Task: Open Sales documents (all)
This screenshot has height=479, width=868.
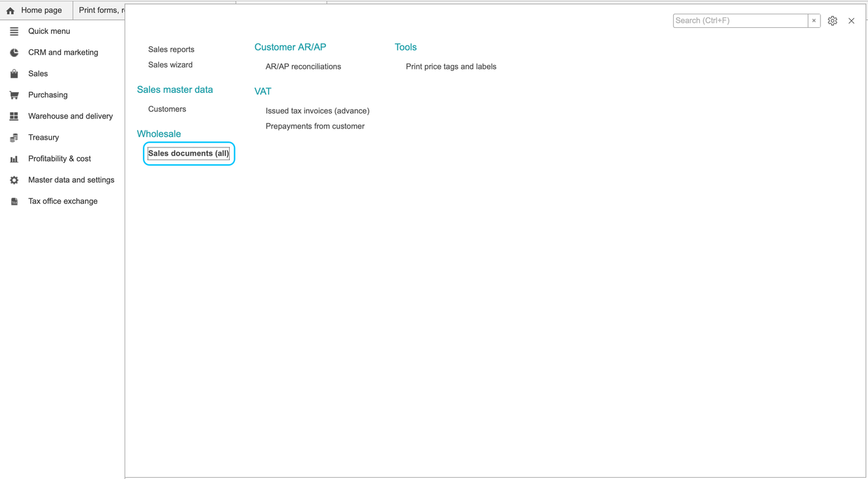Action: (x=189, y=153)
